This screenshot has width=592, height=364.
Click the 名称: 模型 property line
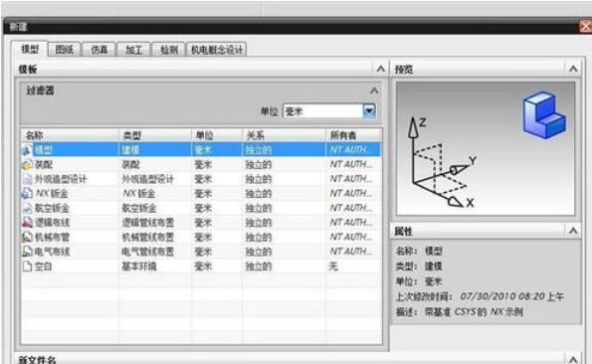point(419,251)
